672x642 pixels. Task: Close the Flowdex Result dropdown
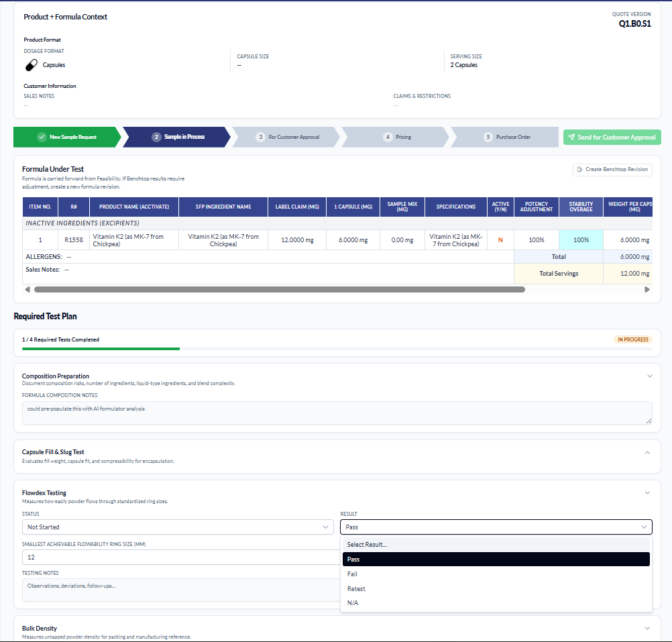[496, 527]
